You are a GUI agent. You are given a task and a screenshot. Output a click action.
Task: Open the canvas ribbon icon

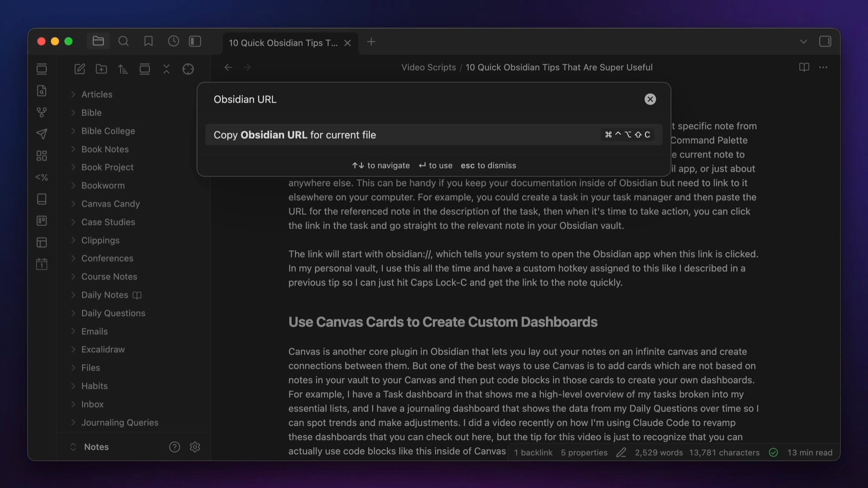pyautogui.click(x=42, y=156)
